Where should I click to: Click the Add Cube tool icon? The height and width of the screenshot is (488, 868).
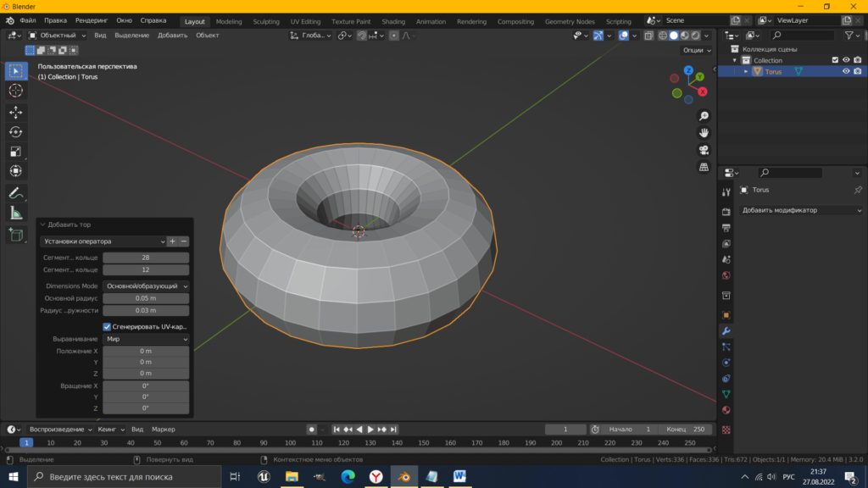point(16,234)
